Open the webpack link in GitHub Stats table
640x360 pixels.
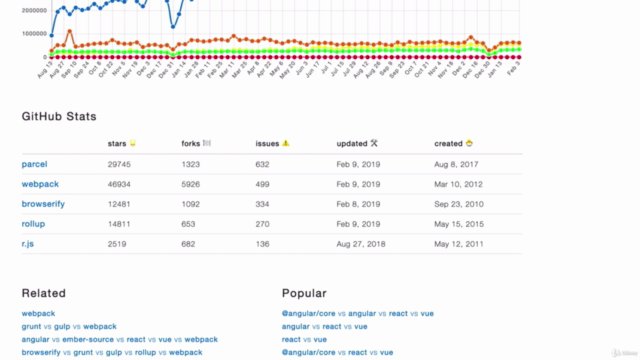pyautogui.click(x=40, y=184)
